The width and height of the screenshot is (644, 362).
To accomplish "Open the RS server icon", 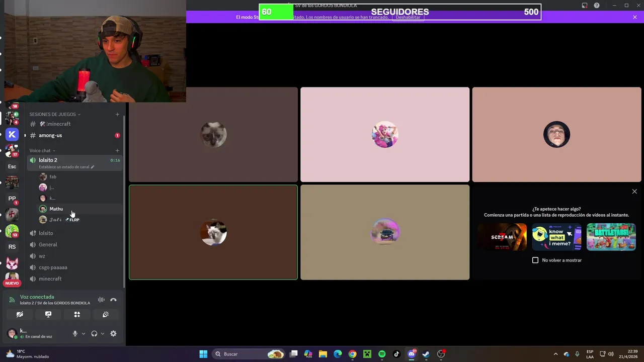I will pyautogui.click(x=12, y=247).
